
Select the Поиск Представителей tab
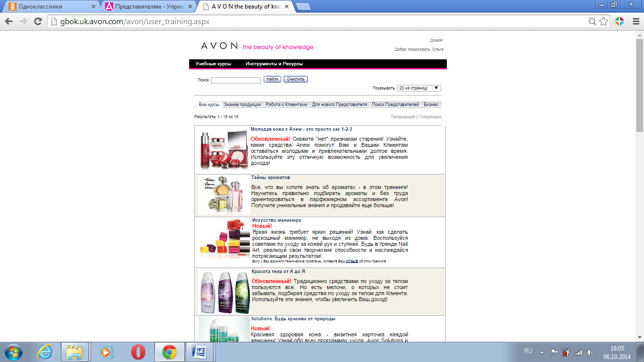click(395, 105)
